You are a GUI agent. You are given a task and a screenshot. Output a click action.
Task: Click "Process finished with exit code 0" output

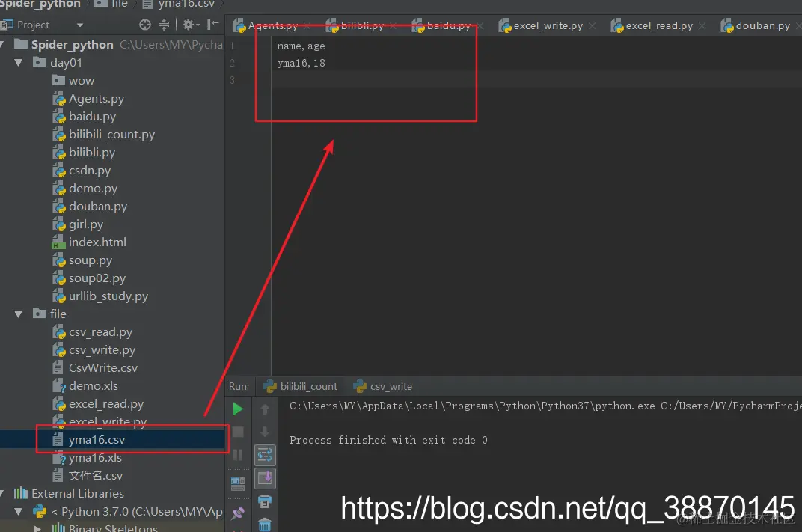[388, 441]
